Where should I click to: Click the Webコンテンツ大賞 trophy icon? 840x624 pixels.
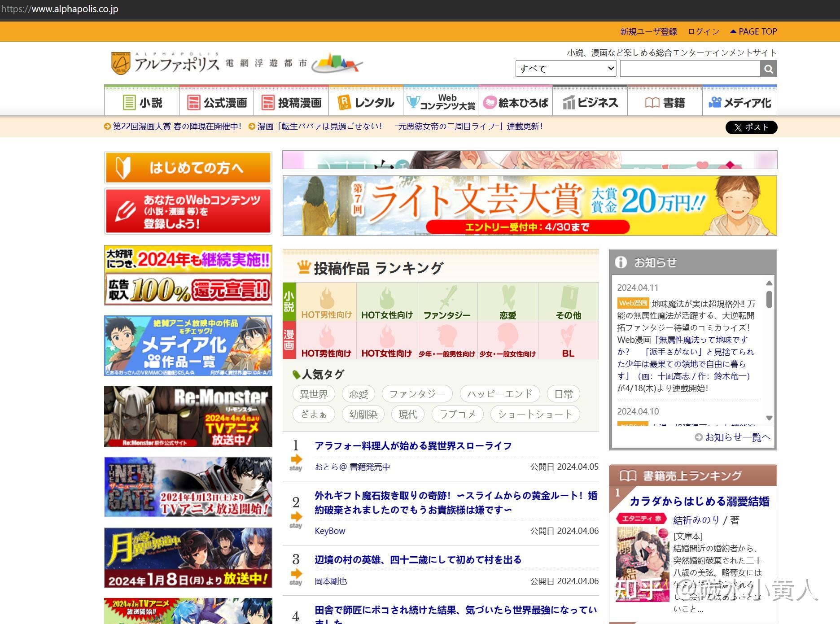413,101
